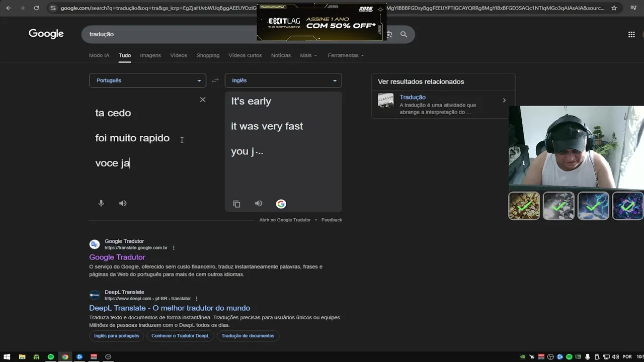Open the Google Tradutor search result title
Viewport: 644px width, 362px height.
pyautogui.click(x=117, y=257)
